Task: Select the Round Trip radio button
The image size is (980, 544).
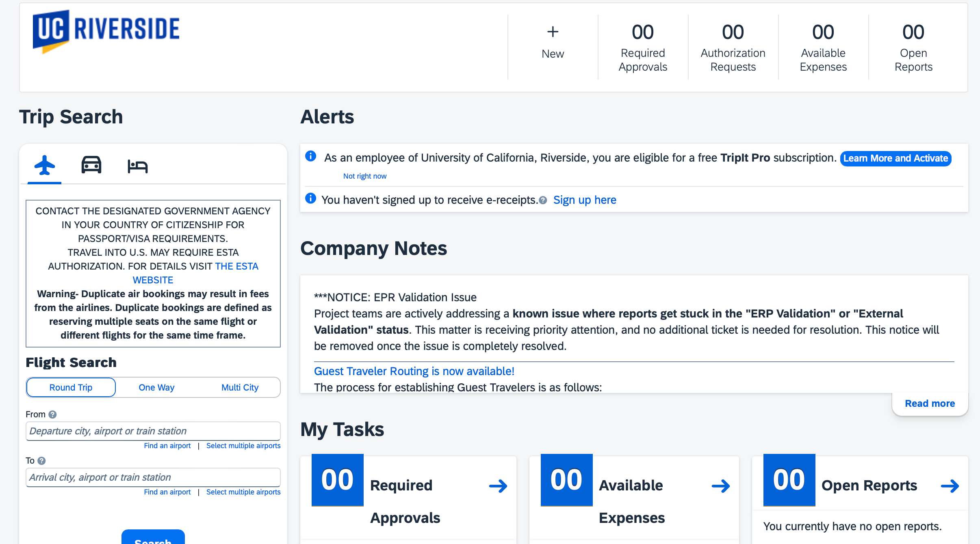Action: click(71, 387)
